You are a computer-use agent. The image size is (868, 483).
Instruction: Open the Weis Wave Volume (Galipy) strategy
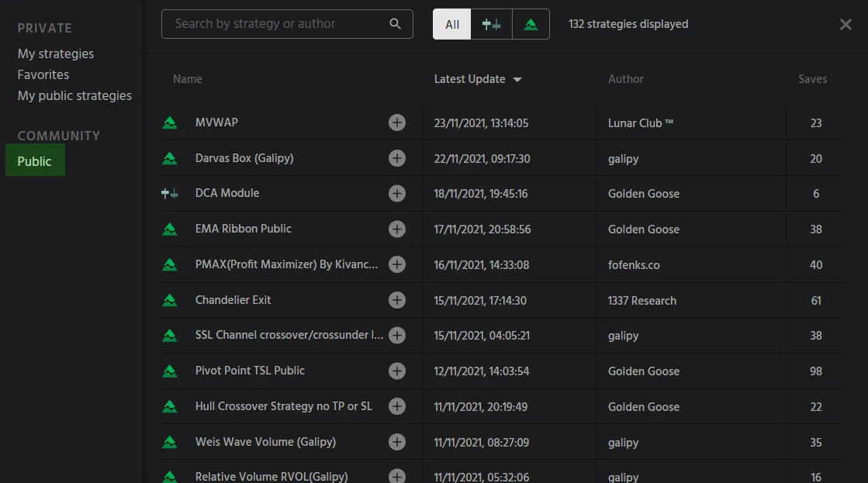265,441
